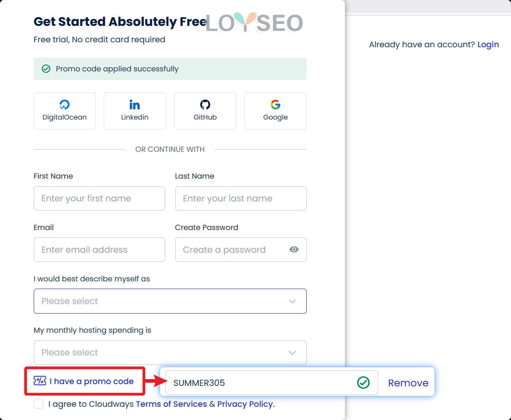Toggle password visibility eye icon
The height and width of the screenshot is (420, 511).
[294, 250]
